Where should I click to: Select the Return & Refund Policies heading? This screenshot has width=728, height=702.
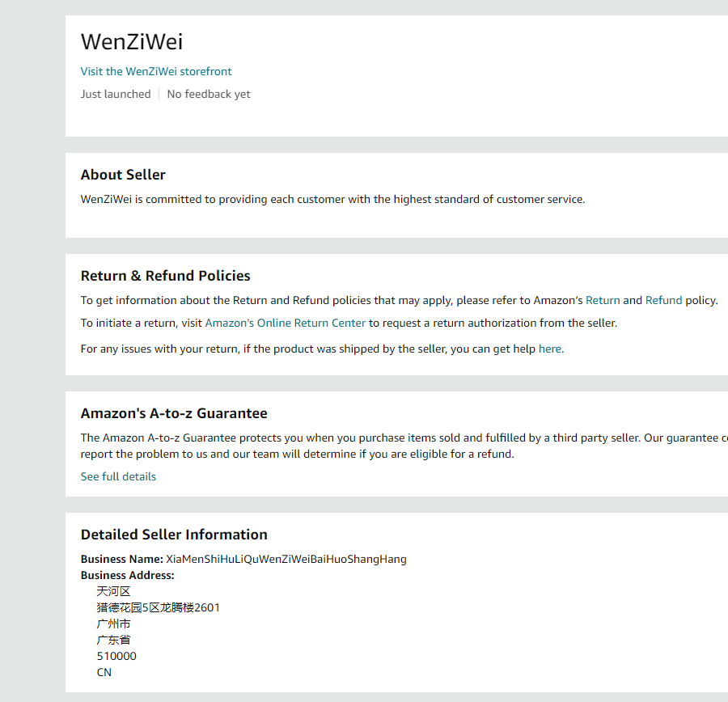click(x=166, y=276)
